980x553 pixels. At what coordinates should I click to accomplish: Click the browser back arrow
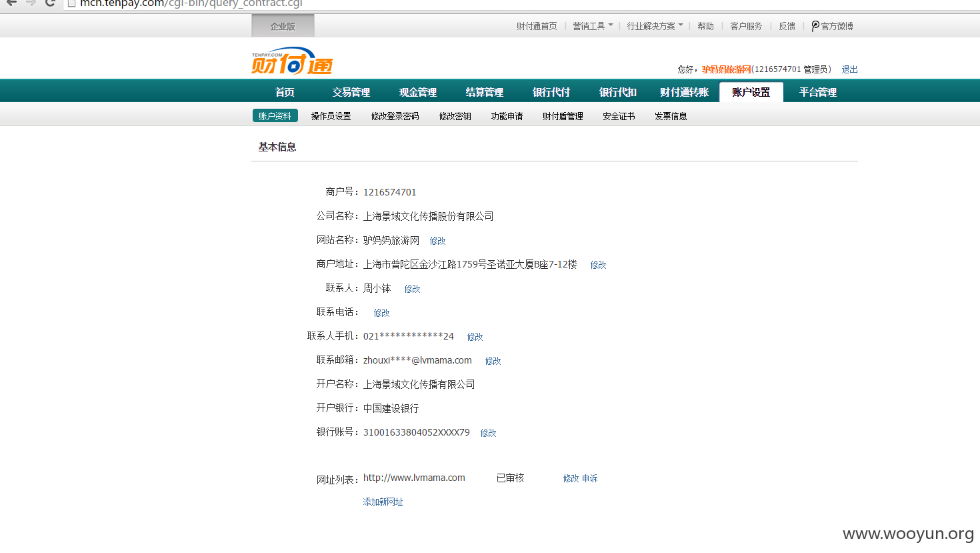tap(11, 3)
